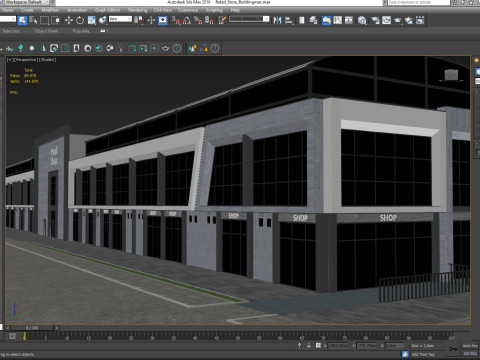Click cone icon in second toolbar
Viewport: 480px width, 360px height.
point(43,48)
